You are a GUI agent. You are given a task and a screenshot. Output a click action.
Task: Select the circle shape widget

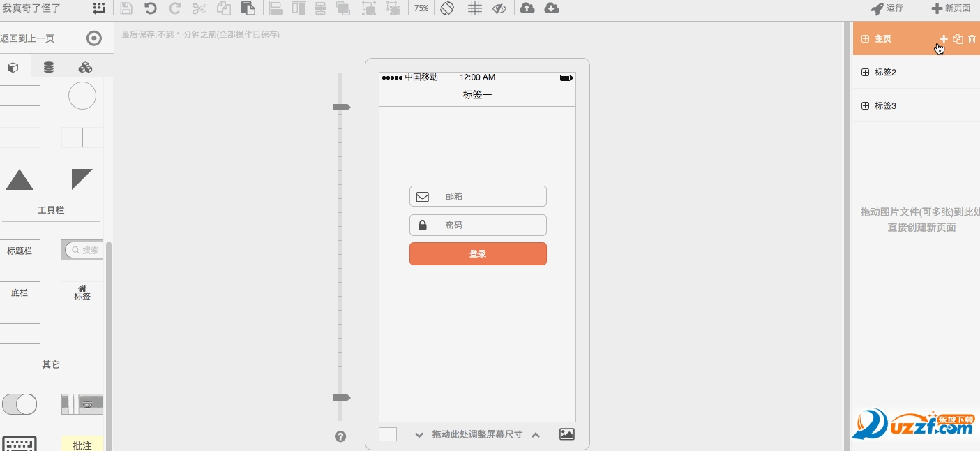[82, 96]
